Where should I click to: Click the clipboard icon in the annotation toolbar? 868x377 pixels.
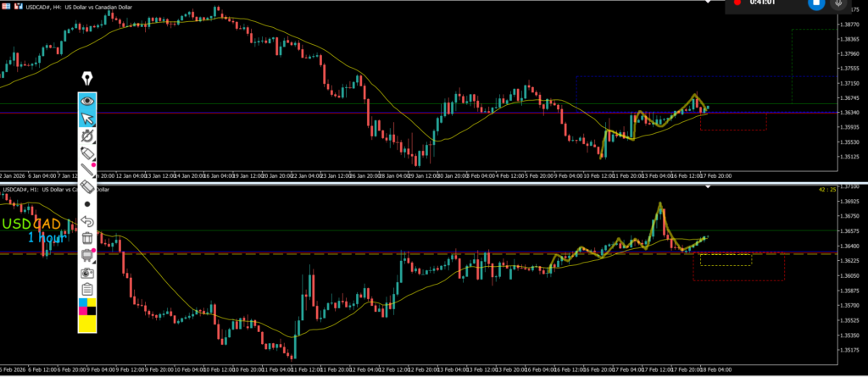pos(87,290)
